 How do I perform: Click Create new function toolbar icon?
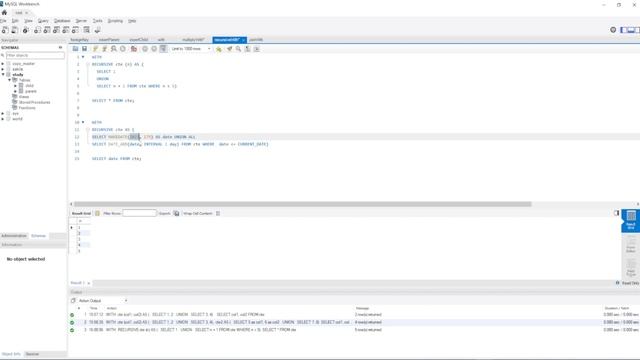coord(76,30)
